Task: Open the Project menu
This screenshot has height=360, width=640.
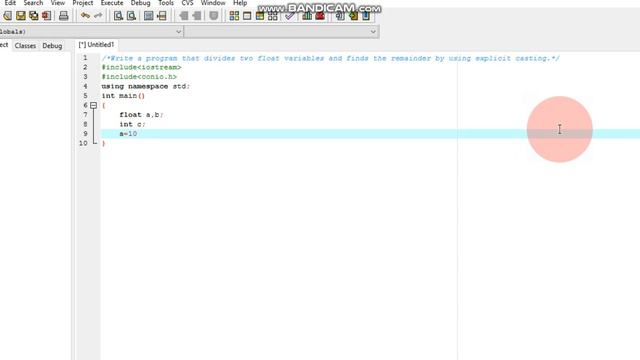Action: 83,3
